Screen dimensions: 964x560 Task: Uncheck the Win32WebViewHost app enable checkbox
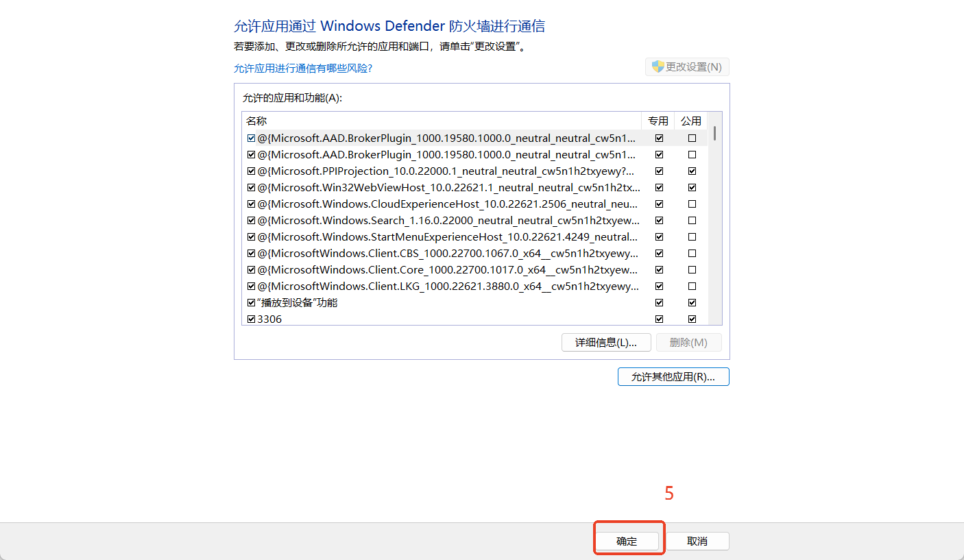[251, 187]
